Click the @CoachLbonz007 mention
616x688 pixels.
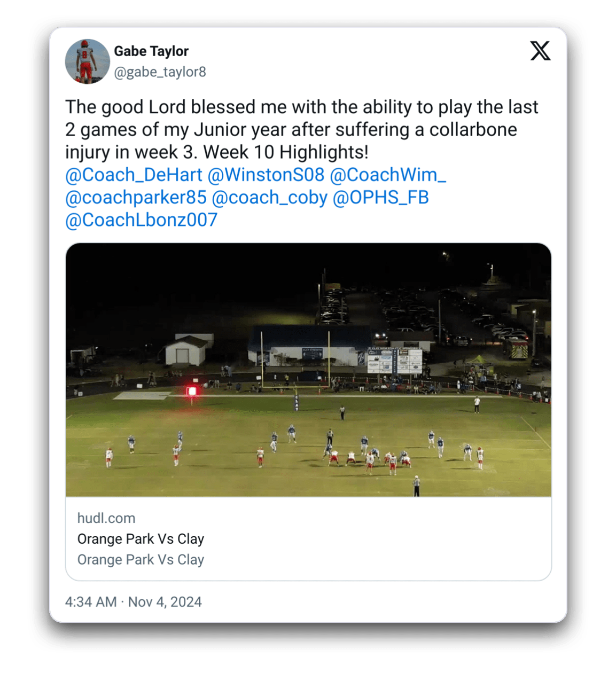pos(141,220)
